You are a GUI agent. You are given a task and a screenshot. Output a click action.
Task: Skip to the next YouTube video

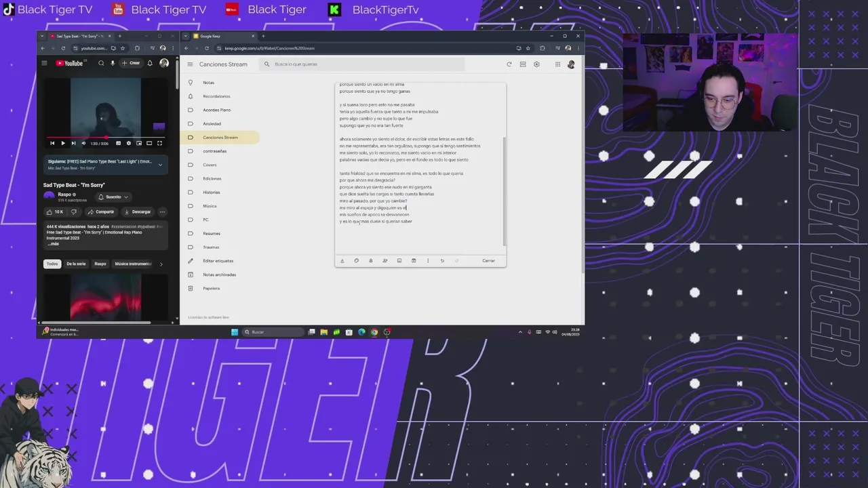pyautogui.click(x=73, y=143)
